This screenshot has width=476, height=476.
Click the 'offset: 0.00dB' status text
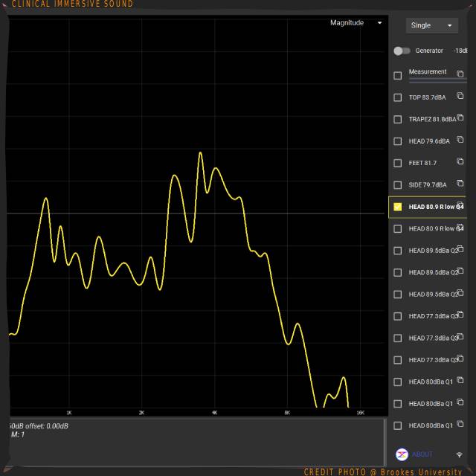point(47,426)
